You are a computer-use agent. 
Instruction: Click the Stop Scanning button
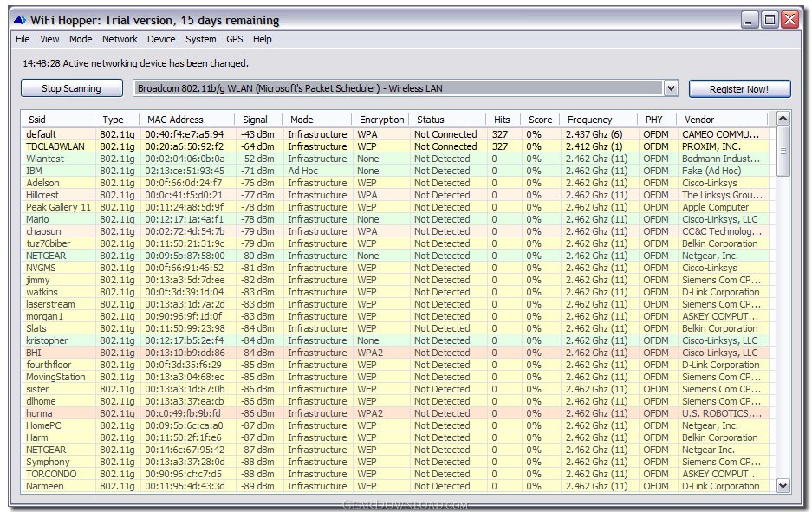pyautogui.click(x=71, y=88)
